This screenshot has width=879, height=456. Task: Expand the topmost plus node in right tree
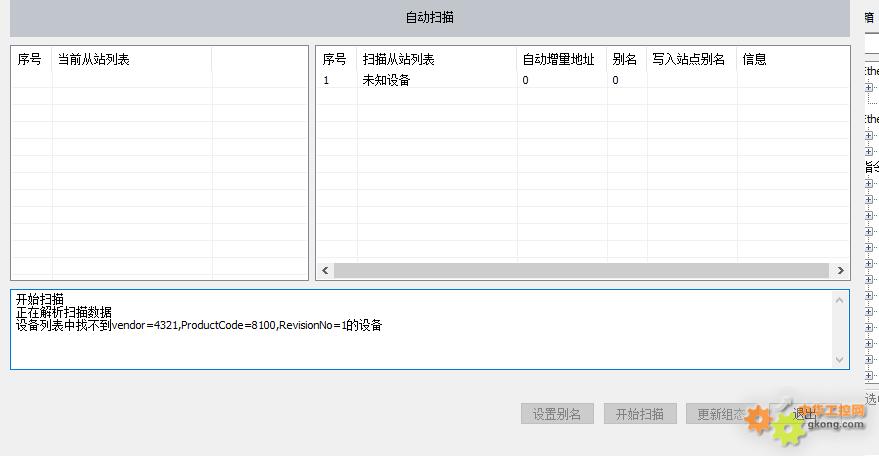coord(869,88)
